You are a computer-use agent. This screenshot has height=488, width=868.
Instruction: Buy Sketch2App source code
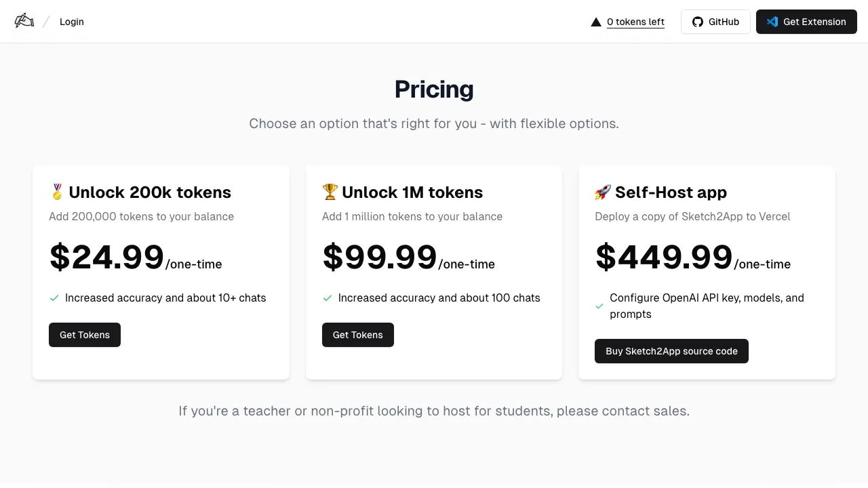(x=671, y=351)
